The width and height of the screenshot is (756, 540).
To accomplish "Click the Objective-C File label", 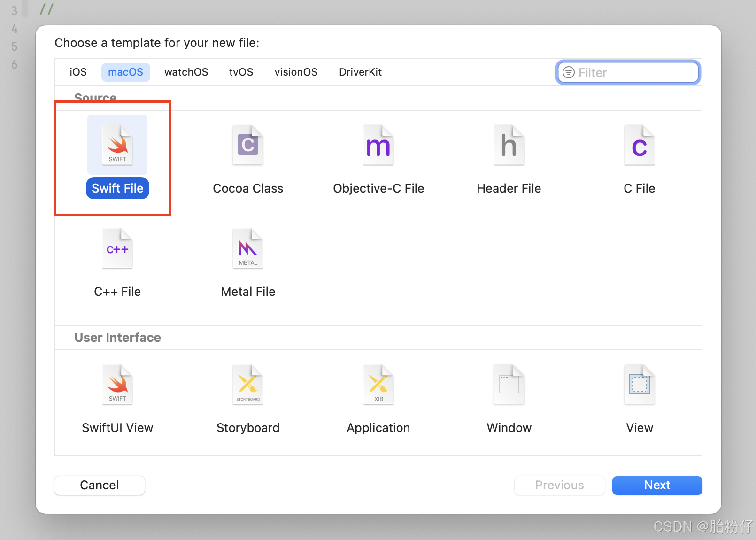I will 378,188.
